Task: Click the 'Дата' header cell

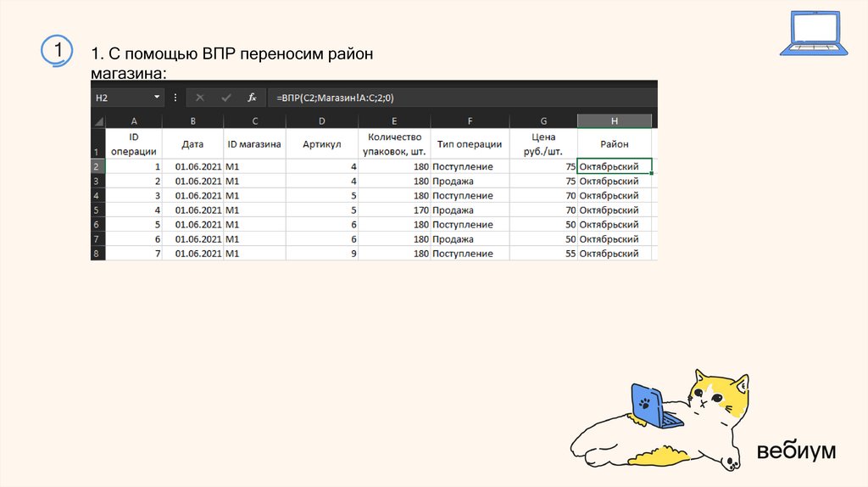Action: click(192, 144)
